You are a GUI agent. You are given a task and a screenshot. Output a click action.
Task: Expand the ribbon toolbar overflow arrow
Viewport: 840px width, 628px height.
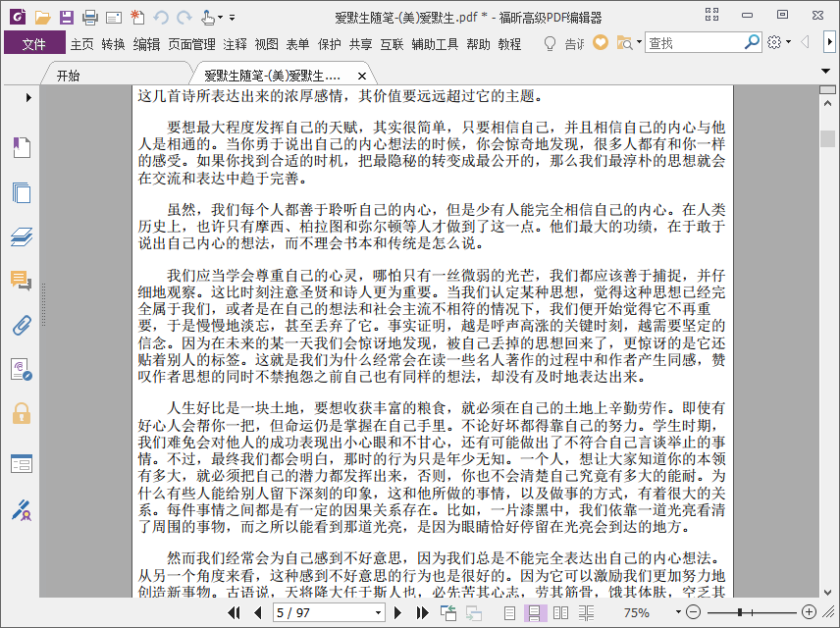pyautogui.click(x=829, y=42)
